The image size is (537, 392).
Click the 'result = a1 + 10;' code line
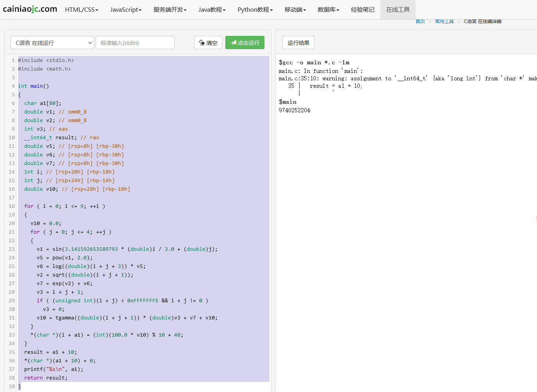(51, 352)
